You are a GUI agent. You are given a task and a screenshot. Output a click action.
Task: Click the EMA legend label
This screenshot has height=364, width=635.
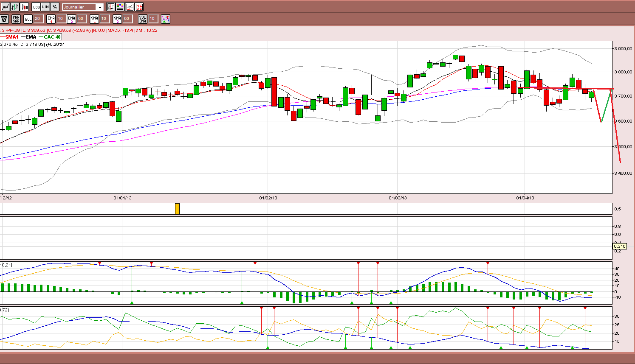click(31, 37)
